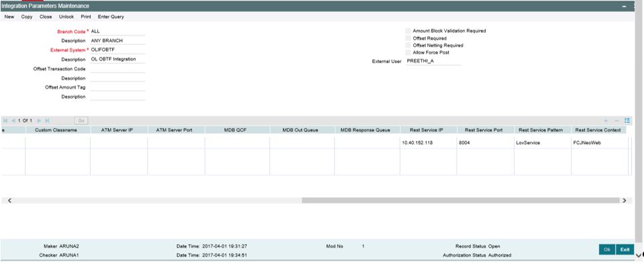Click the OL OBTF Integration description field

(117, 59)
